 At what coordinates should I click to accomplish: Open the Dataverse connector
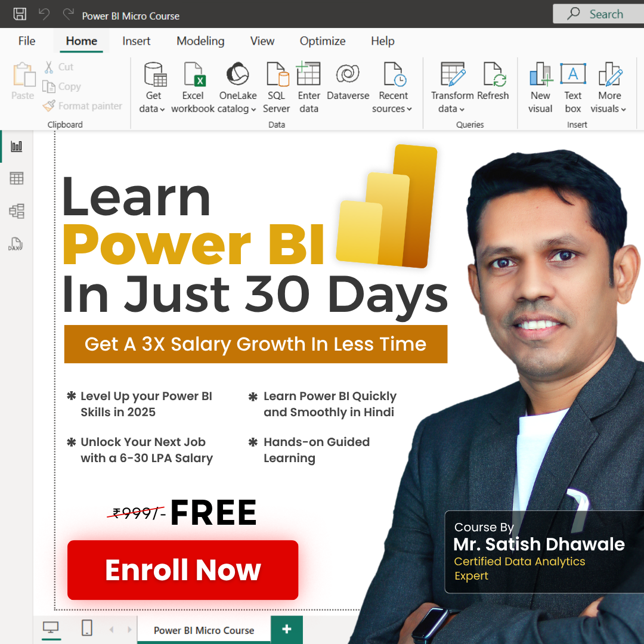(x=348, y=81)
